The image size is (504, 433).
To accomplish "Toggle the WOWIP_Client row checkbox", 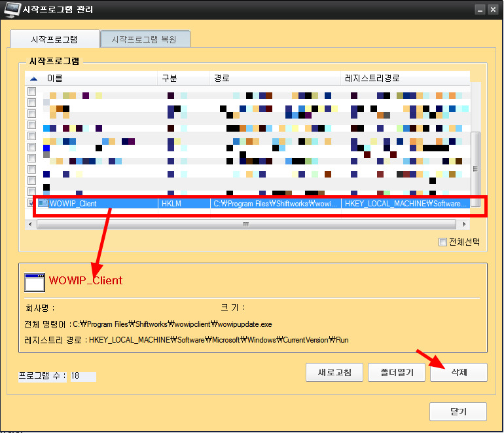I will point(31,204).
